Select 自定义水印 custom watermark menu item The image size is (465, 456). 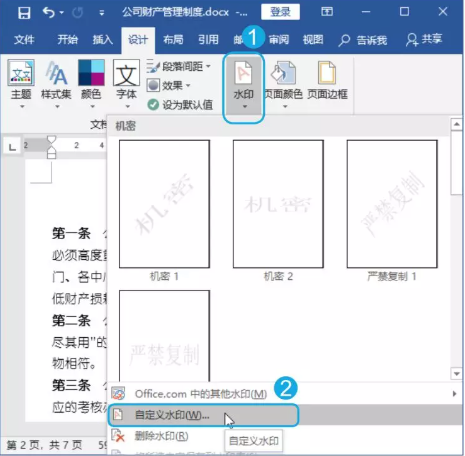pos(203,415)
